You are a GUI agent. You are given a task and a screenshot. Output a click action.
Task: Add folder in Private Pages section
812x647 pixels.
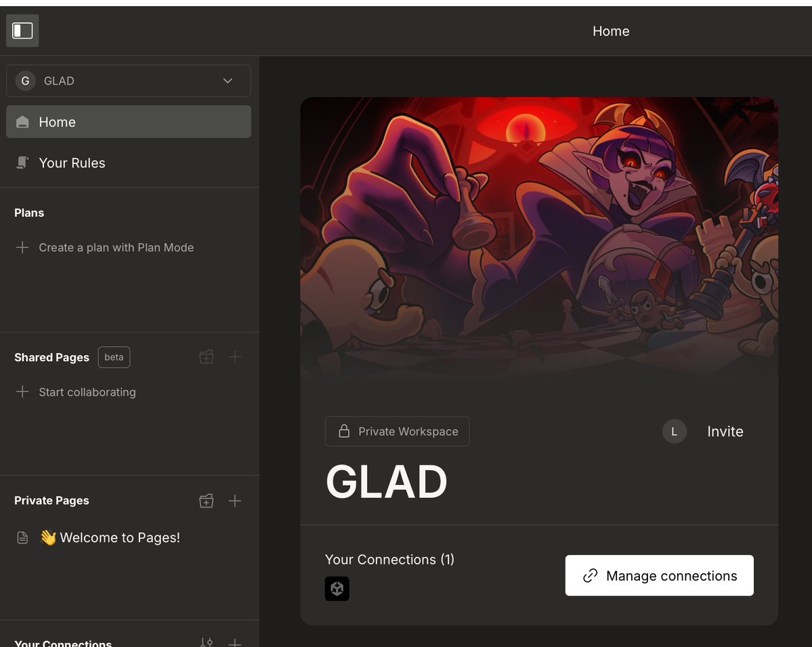(x=207, y=501)
